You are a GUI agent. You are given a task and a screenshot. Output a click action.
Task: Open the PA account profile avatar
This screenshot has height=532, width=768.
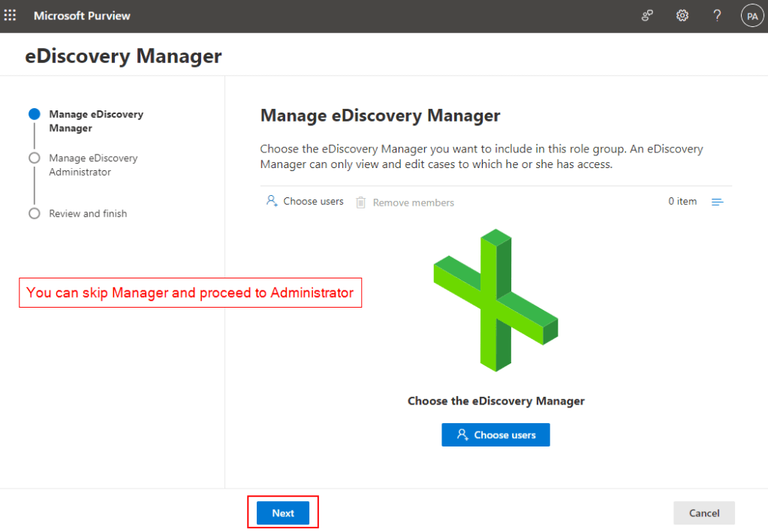click(x=751, y=16)
